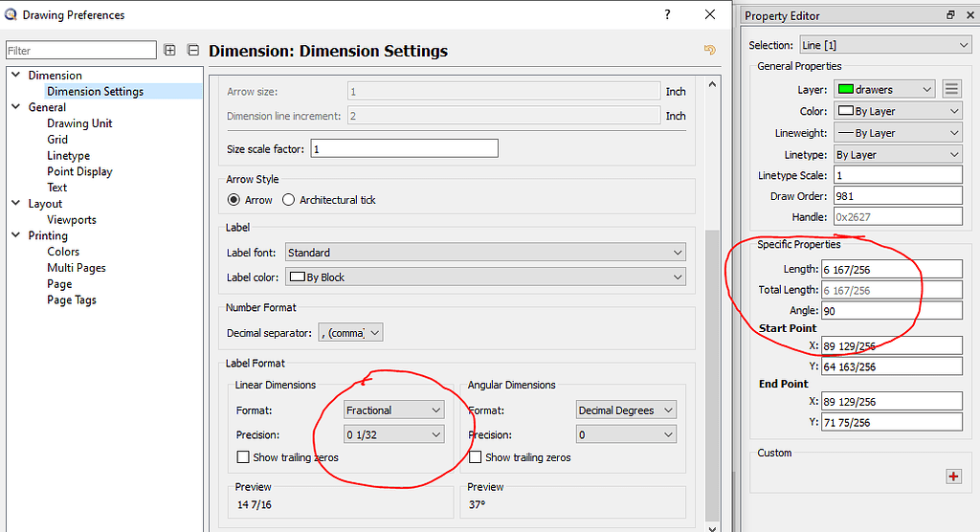Open Page Tags preferences
Screen dimensions: 980x532
tap(71, 300)
